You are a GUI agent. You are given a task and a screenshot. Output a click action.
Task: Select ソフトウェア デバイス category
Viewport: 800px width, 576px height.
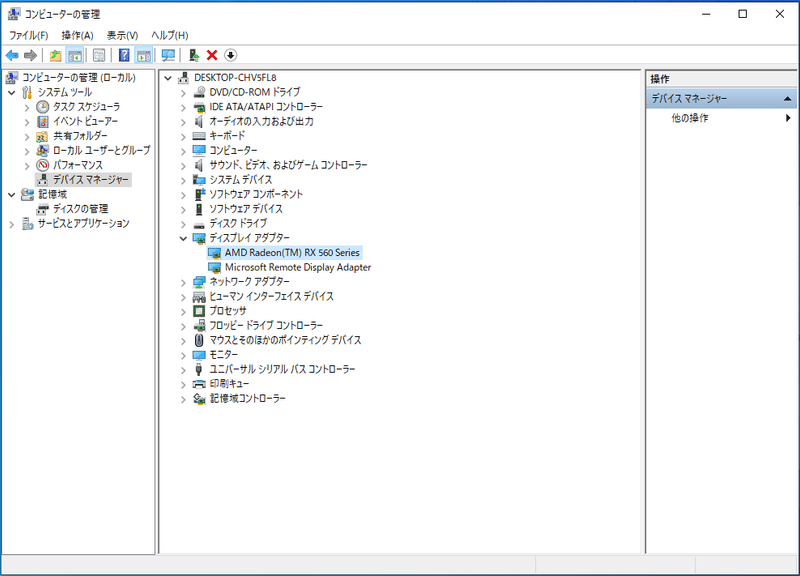246,209
